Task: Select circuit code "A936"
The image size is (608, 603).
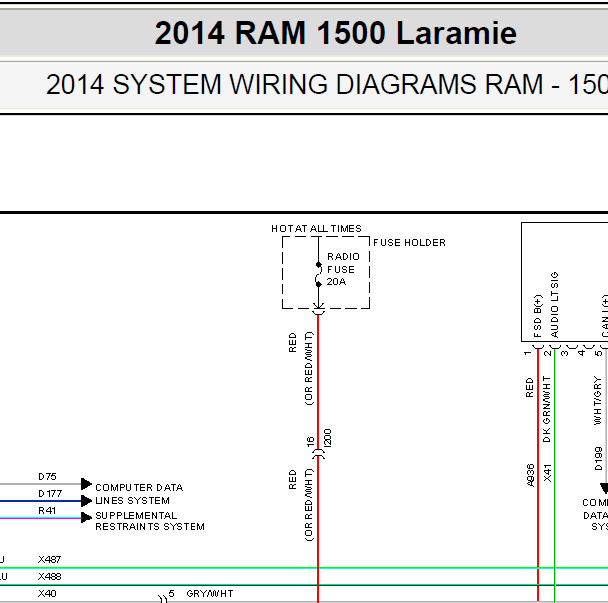Action: 530,475
